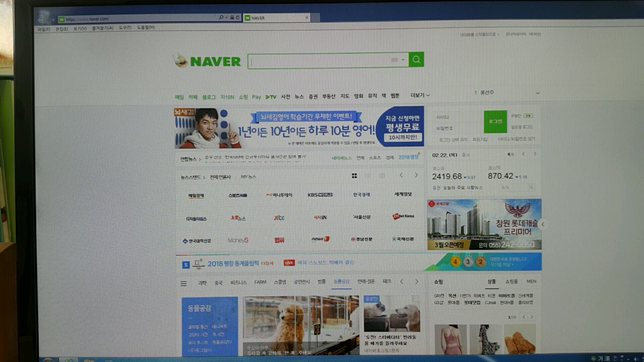Click 아이디/비밀번호 찾기 link
Screen dimensions: 644x362
click(516, 139)
